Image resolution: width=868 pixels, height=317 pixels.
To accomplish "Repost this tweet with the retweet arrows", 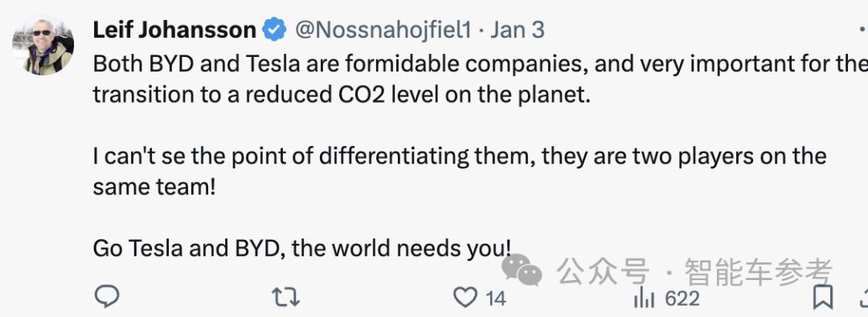I will [x=286, y=298].
